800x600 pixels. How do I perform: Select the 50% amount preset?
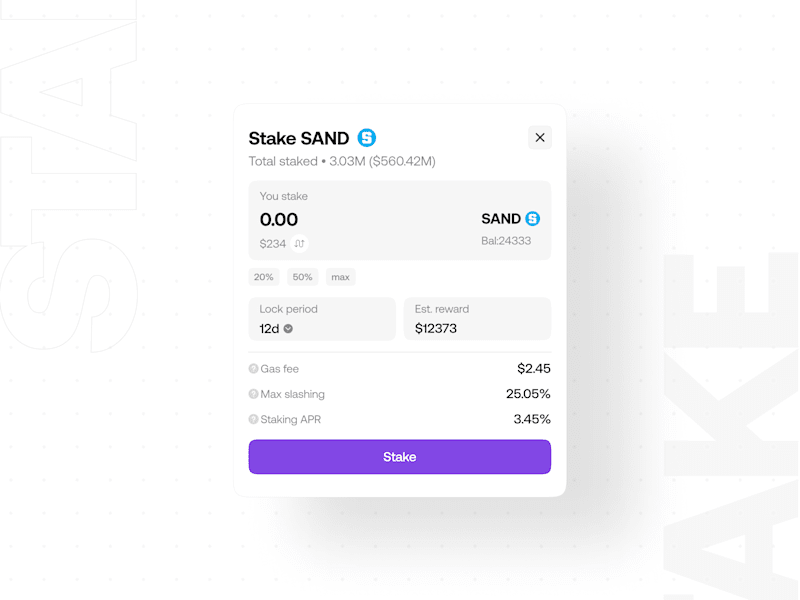[x=303, y=277]
